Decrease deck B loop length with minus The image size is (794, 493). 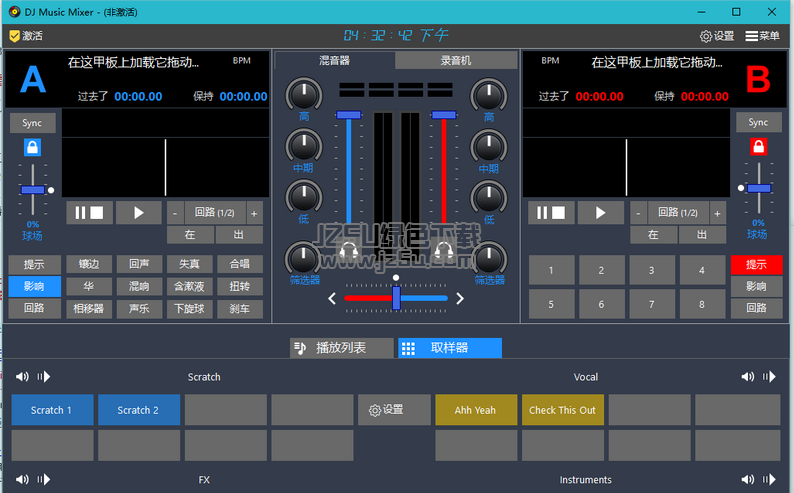(x=638, y=212)
